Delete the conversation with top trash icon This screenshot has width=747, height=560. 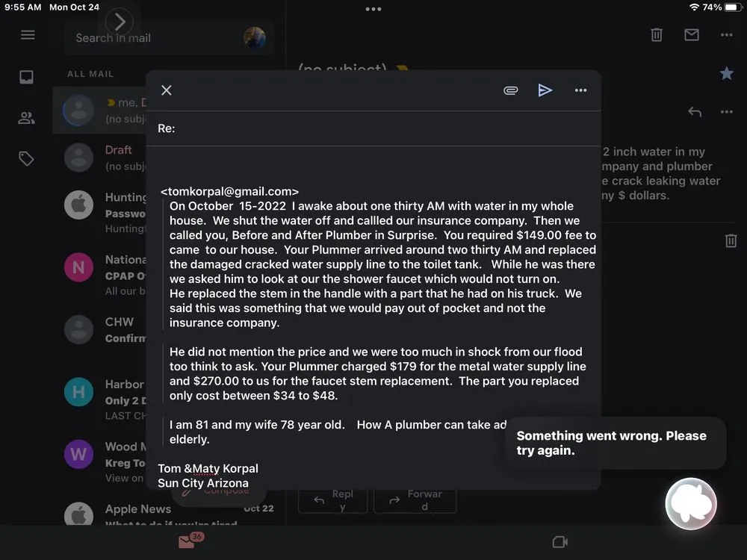[x=656, y=35]
